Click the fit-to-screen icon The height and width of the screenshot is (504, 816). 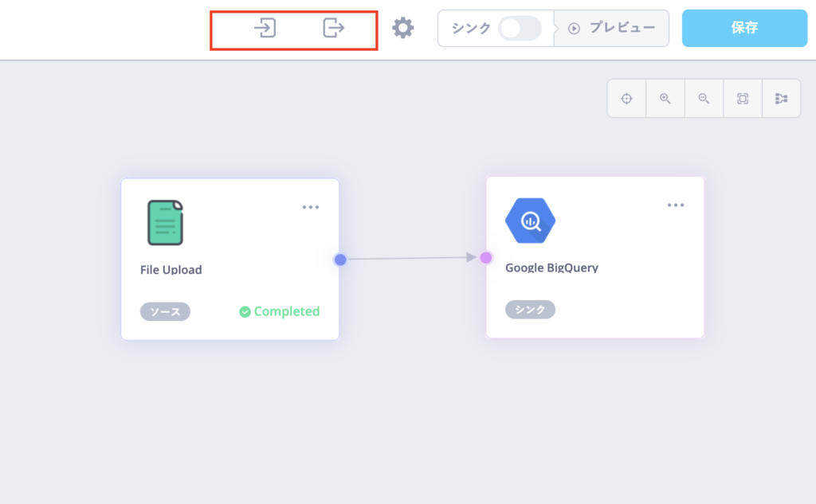[743, 98]
